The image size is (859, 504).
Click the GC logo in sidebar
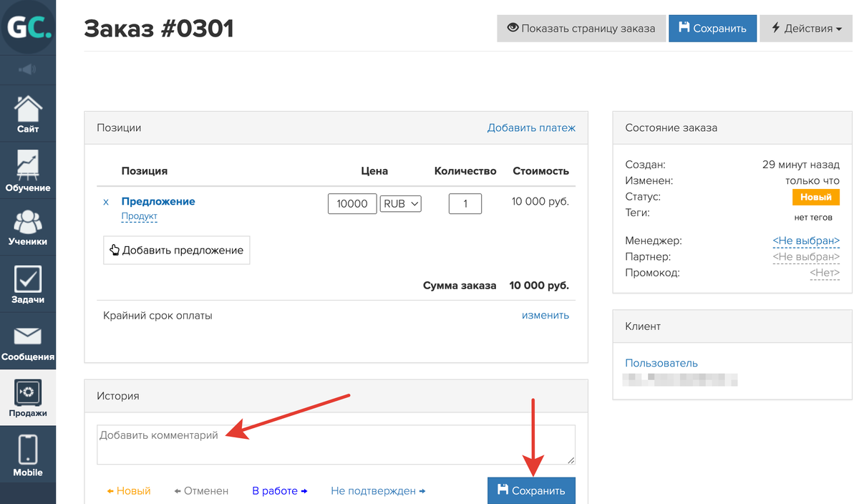[x=28, y=27]
